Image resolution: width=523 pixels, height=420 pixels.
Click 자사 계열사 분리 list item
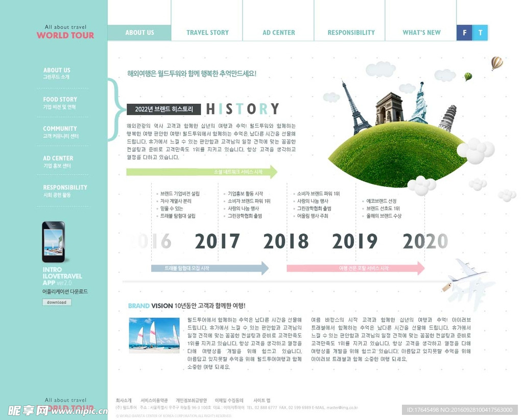(176, 201)
